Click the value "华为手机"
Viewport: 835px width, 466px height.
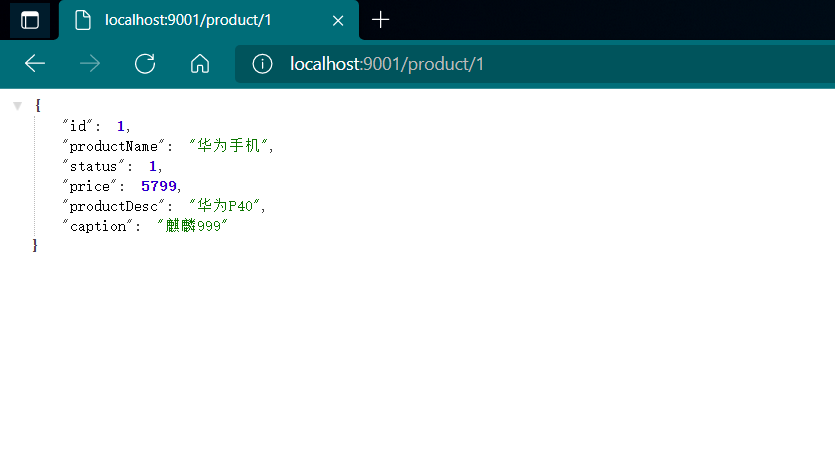pos(228,145)
